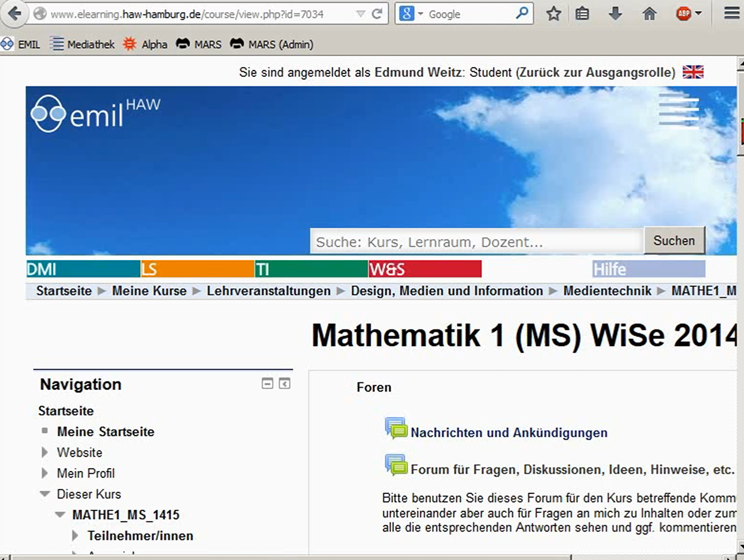The height and width of the screenshot is (560, 744).
Task: Switch language via the British flag icon
Action: 693,72
